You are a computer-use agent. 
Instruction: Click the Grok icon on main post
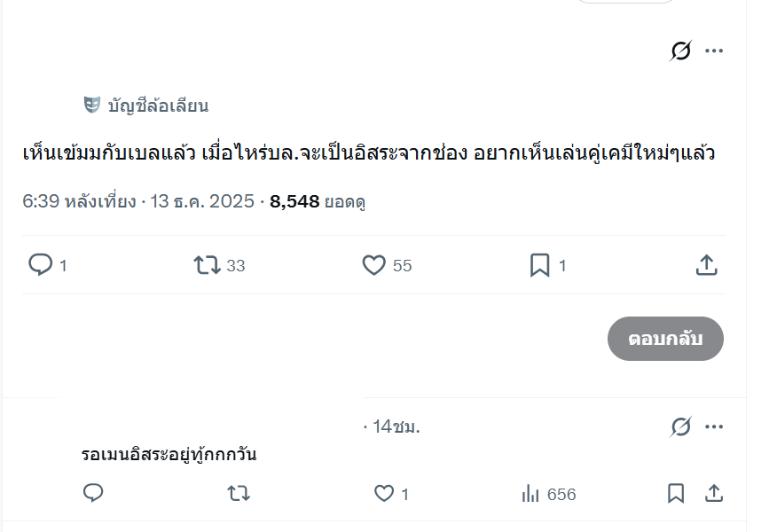680,51
